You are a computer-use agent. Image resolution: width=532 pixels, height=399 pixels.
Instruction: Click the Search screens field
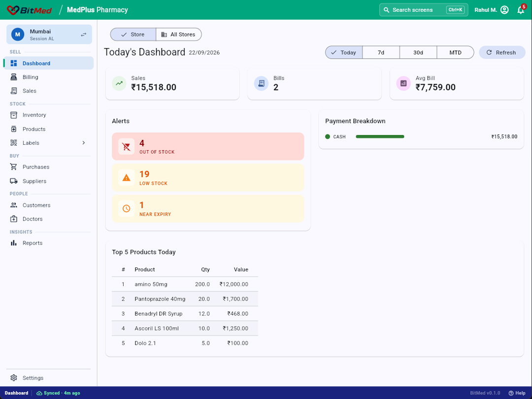click(424, 10)
